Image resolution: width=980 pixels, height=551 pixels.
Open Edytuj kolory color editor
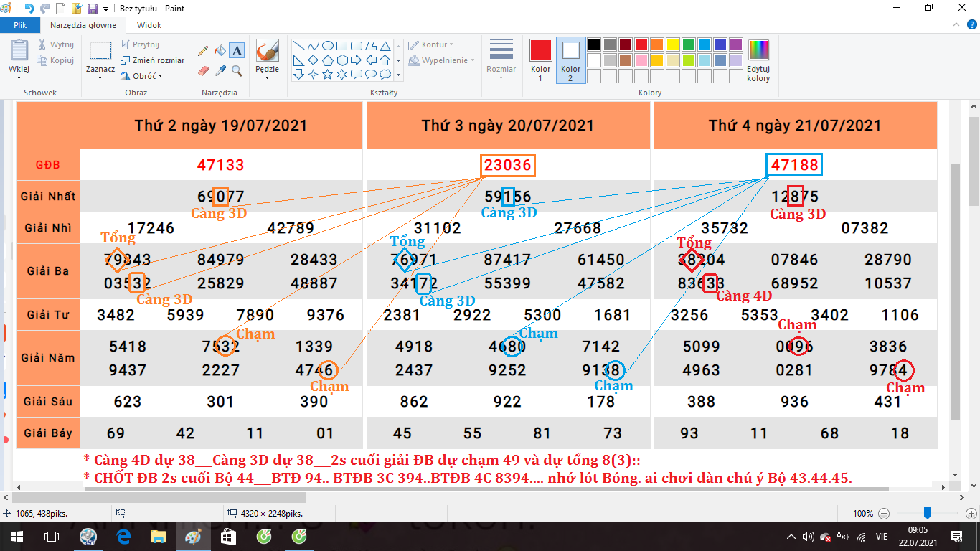[x=758, y=61]
